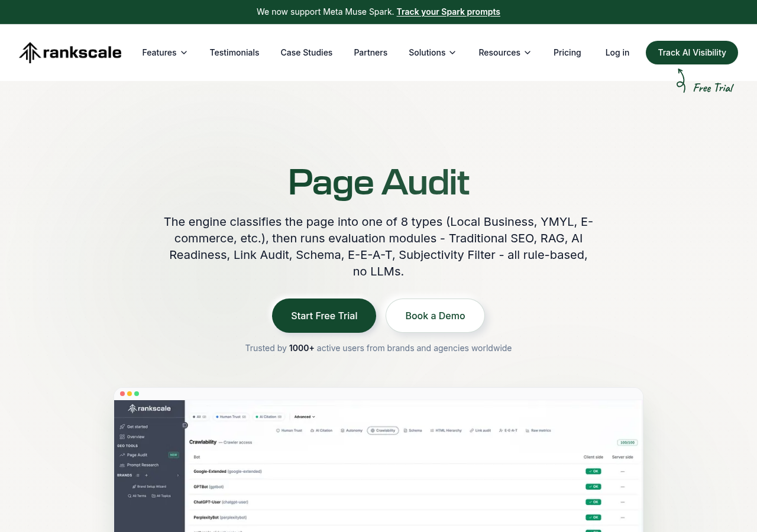This screenshot has width=757, height=532.
Task: Expand the Resources menu in the header
Action: coord(504,53)
